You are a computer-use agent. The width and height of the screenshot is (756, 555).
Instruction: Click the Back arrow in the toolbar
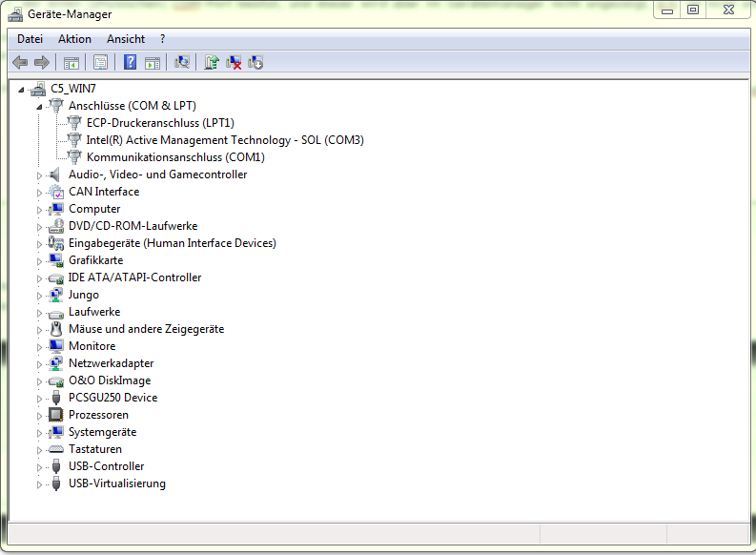[x=20, y=62]
